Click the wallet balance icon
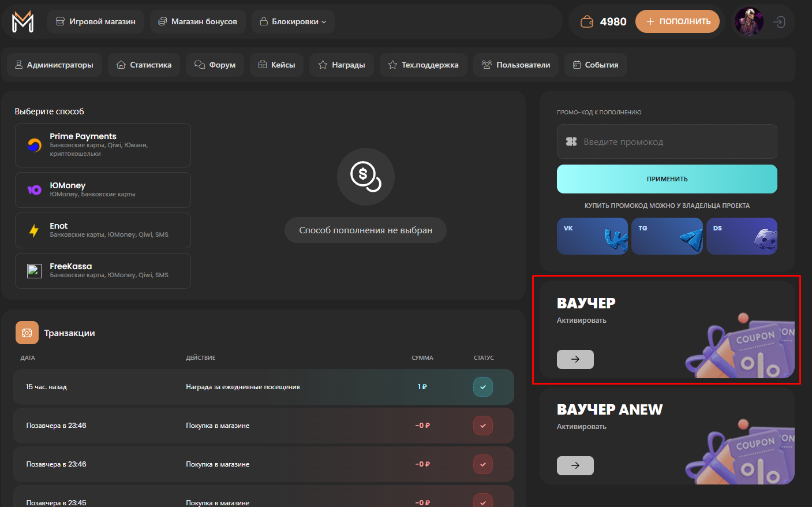The height and width of the screenshot is (507, 812). point(587,22)
